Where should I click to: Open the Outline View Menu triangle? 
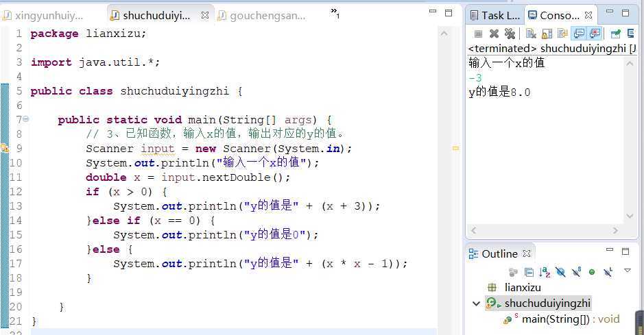[x=627, y=270]
